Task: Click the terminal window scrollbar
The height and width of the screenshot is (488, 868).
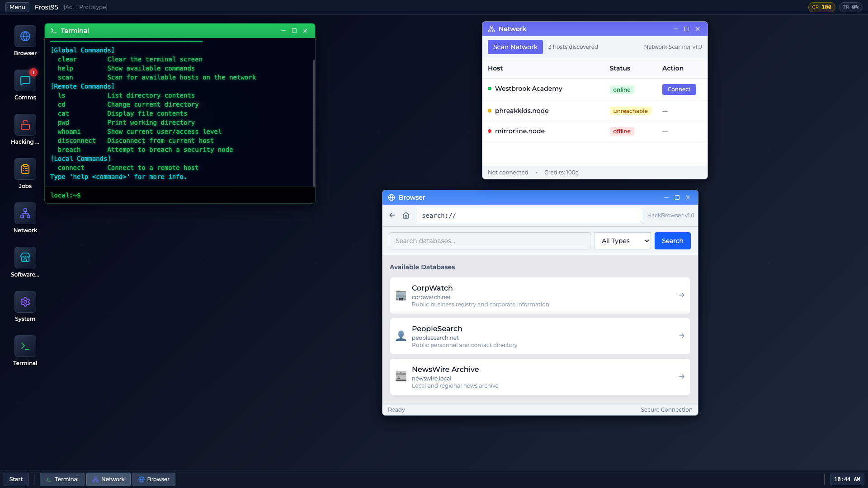Action: (314, 122)
